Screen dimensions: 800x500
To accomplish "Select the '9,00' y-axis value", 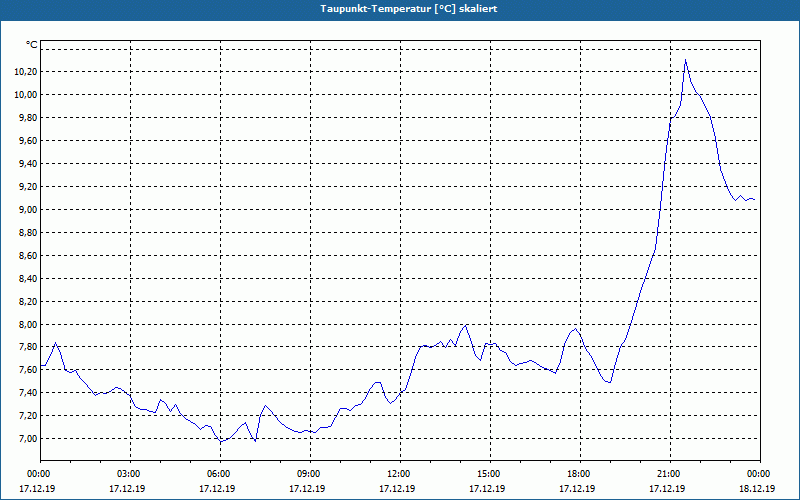I will click(28, 209).
